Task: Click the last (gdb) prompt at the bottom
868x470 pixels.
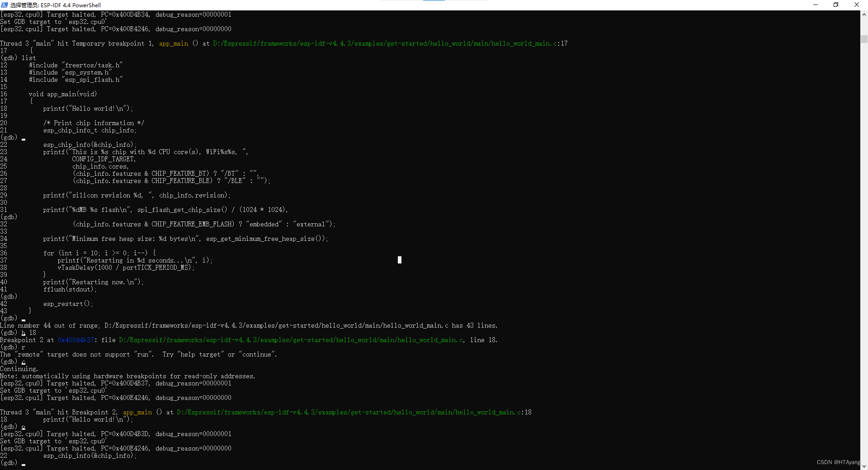Action: pos(9,463)
